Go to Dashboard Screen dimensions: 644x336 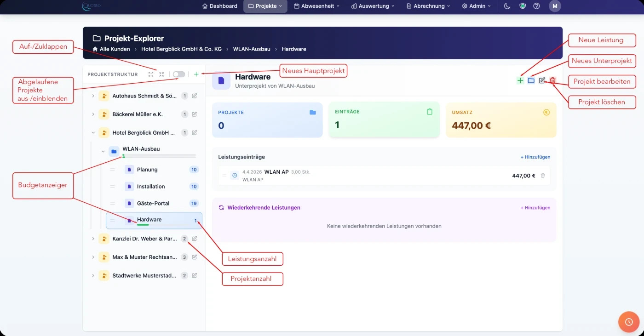[220, 6]
